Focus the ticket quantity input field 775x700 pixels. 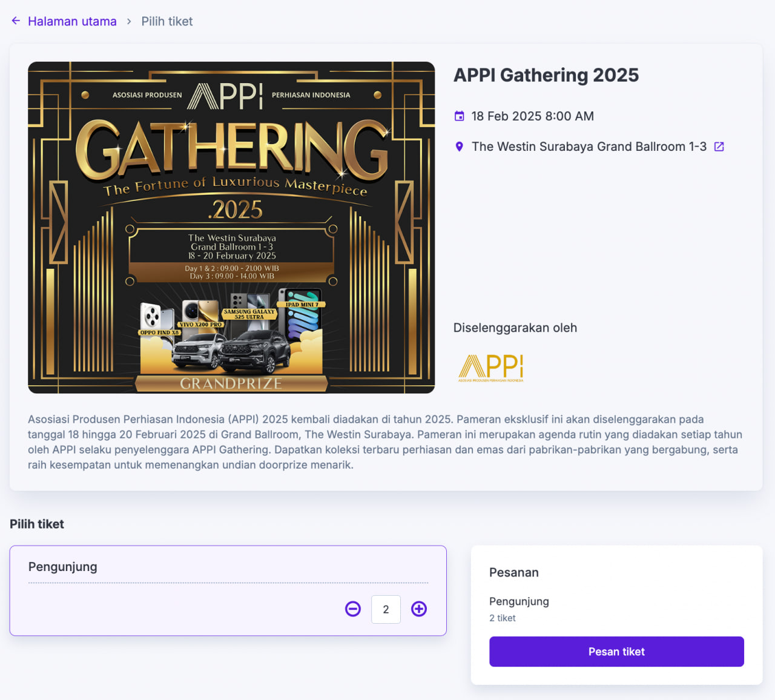pos(386,609)
